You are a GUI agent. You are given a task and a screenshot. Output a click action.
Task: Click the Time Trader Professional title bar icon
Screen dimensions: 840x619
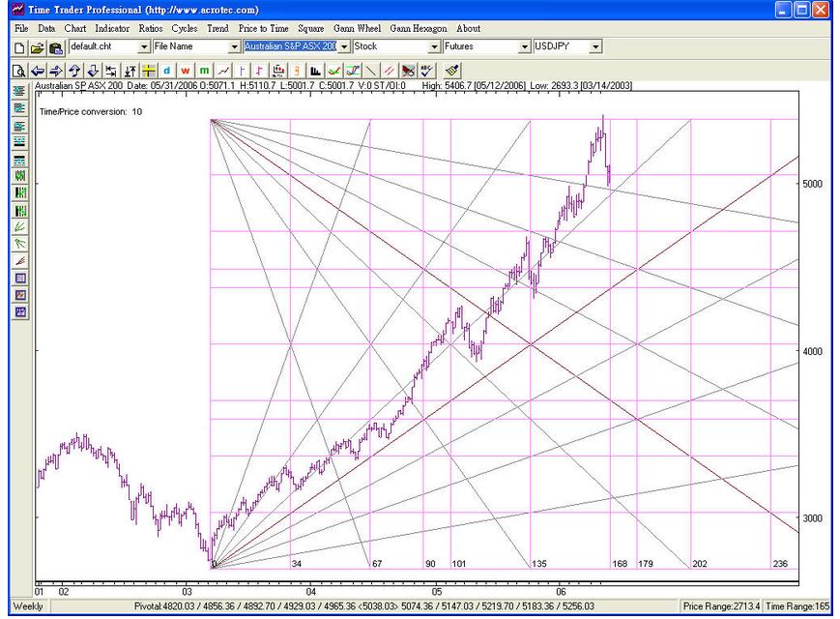click(18, 10)
